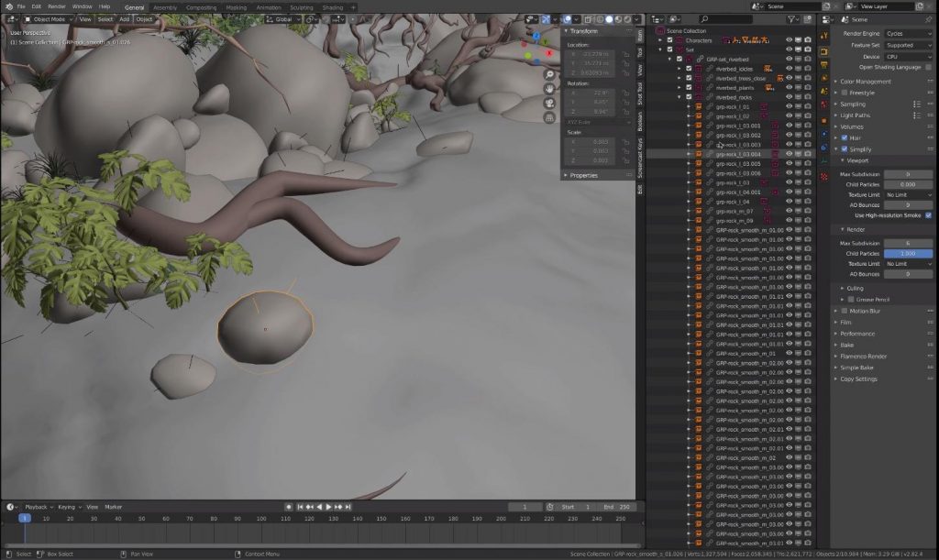Switch to the Sculpting workspace tab
The height and width of the screenshot is (560, 939).
pos(301,7)
